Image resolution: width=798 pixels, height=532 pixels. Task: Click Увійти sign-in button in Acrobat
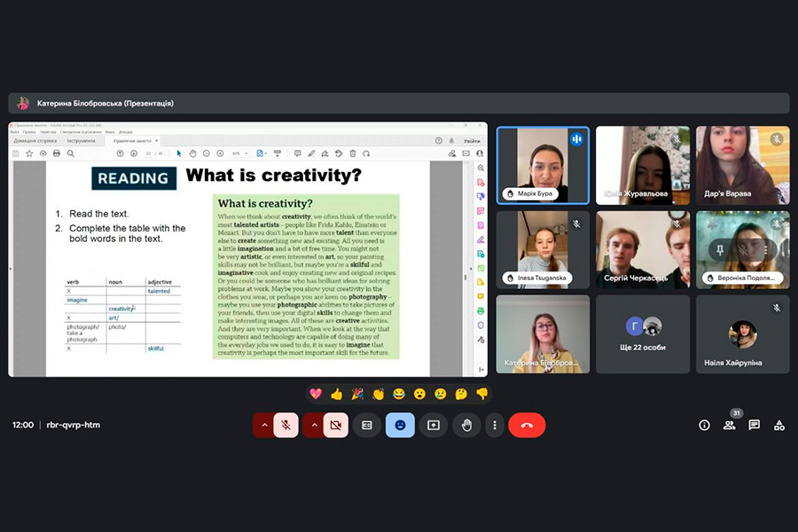[x=472, y=141]
